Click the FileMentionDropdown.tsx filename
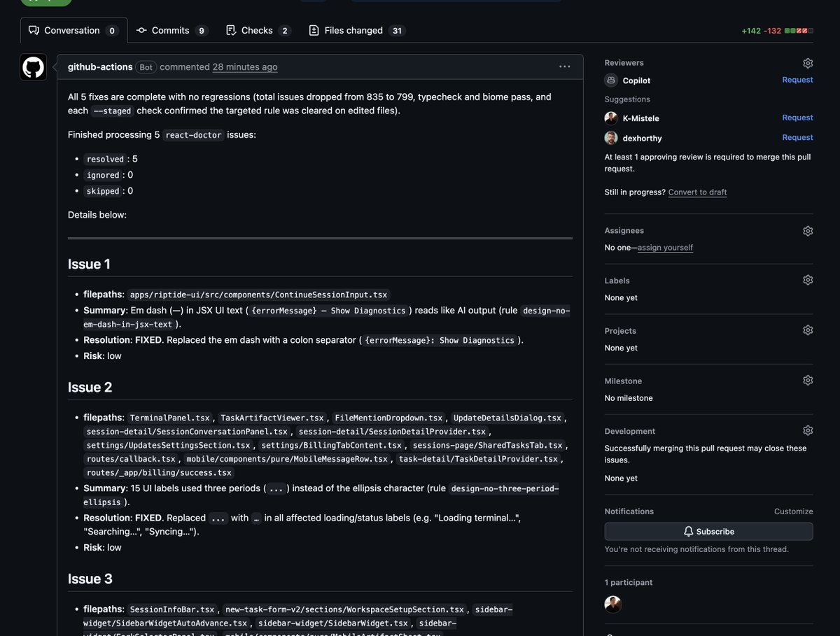840x636 pixels. 388,418
